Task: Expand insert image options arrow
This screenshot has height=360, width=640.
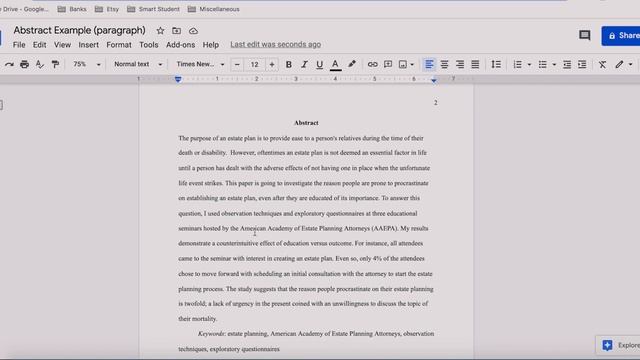Action: [412, 64]
